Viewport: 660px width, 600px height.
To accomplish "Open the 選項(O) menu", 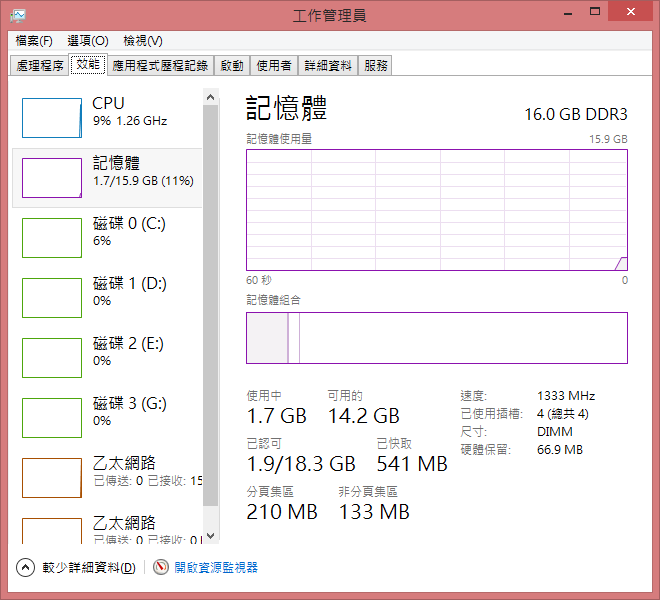I will 88,41.
